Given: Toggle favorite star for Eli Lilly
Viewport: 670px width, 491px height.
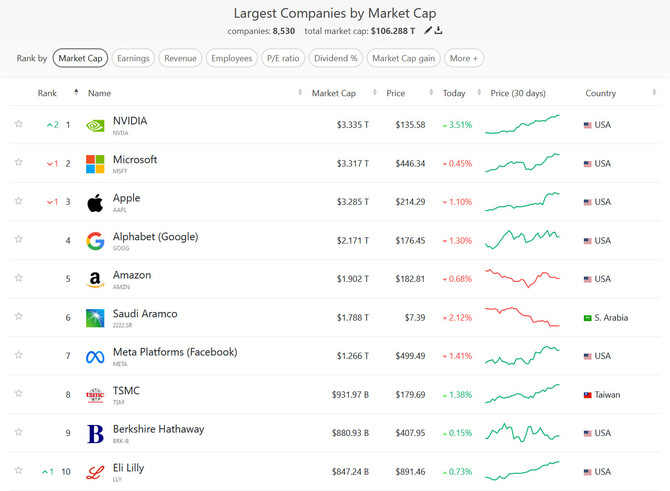Looking at the screenshot, I should 18,470.
